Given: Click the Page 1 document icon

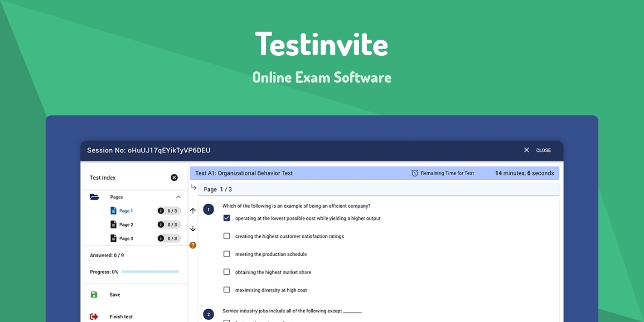Looking at the screenshot, I should pos(114,210).
